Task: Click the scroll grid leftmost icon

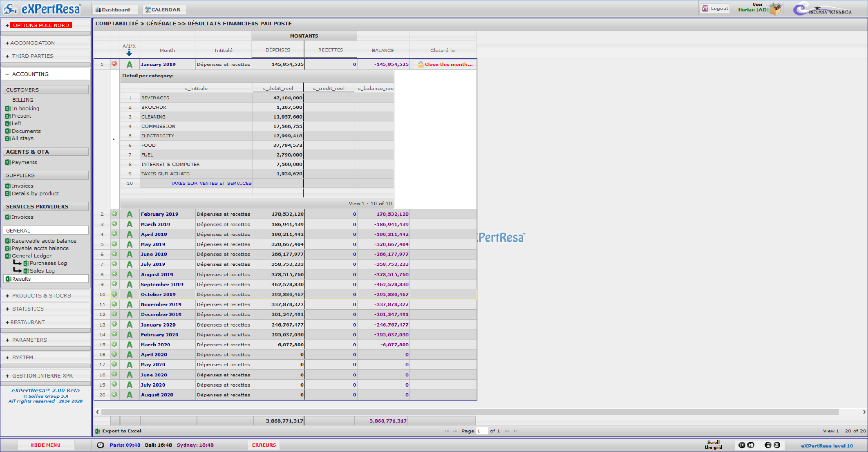Action: point(742,445)
